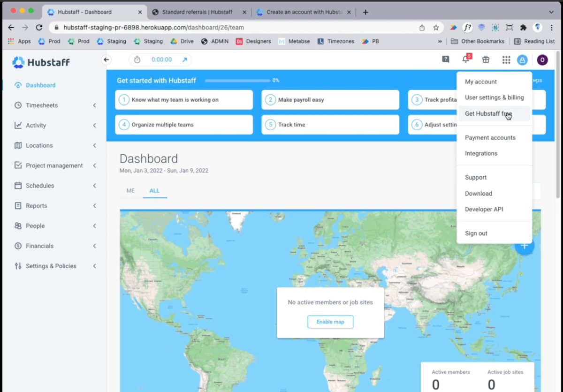Select Sign out from the account menu
Image resolution: width=563 pixels, height=392 pixels.
point(476,233)
